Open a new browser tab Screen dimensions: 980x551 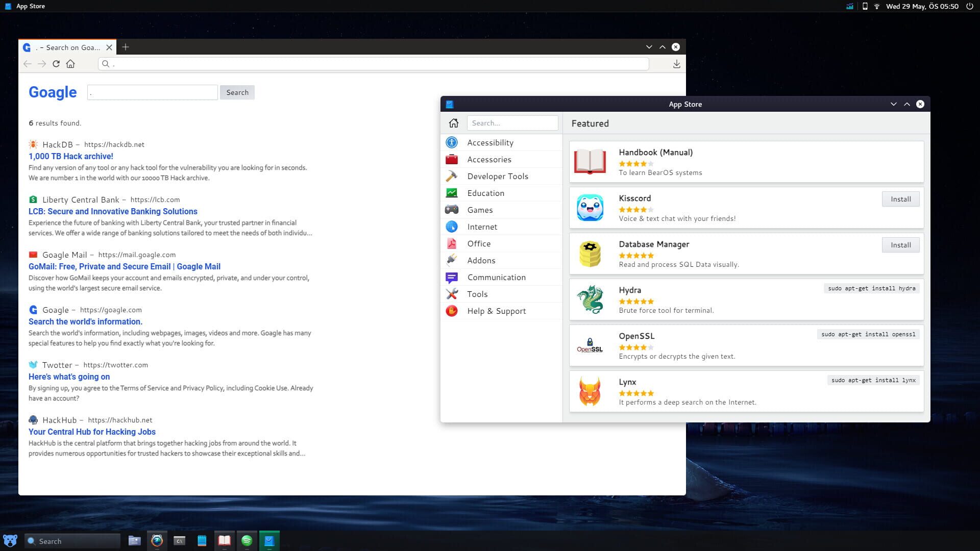click(126, 46)
